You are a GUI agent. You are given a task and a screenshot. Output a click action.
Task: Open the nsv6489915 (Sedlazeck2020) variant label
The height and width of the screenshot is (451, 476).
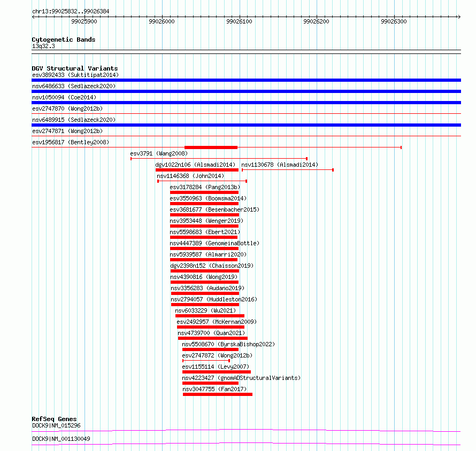pyautogui.click(x=74, y=120)
